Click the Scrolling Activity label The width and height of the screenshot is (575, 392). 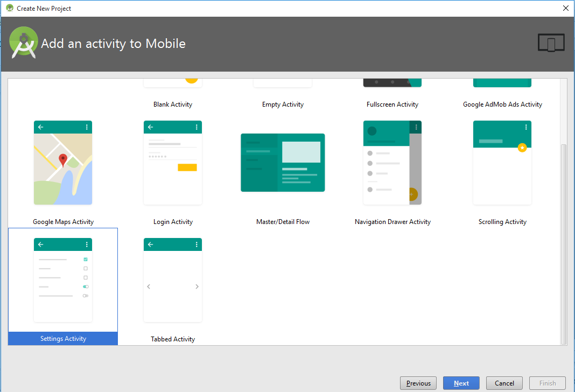point(502,222)
